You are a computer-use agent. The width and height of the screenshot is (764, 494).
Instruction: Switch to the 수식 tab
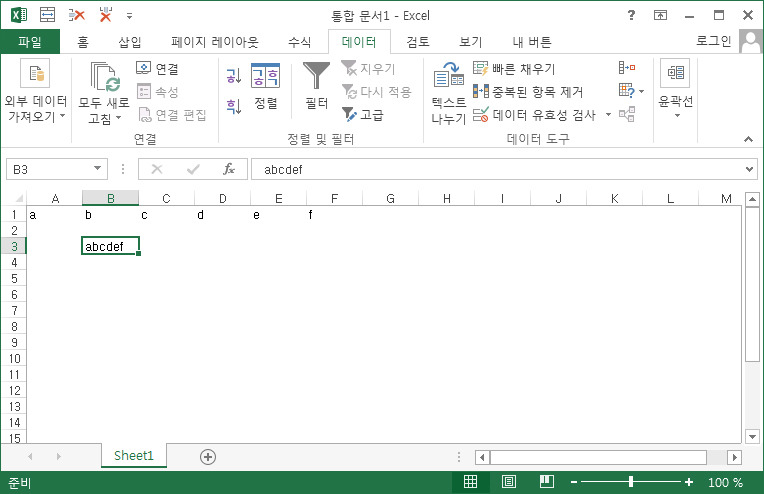(x=299, y=42)
